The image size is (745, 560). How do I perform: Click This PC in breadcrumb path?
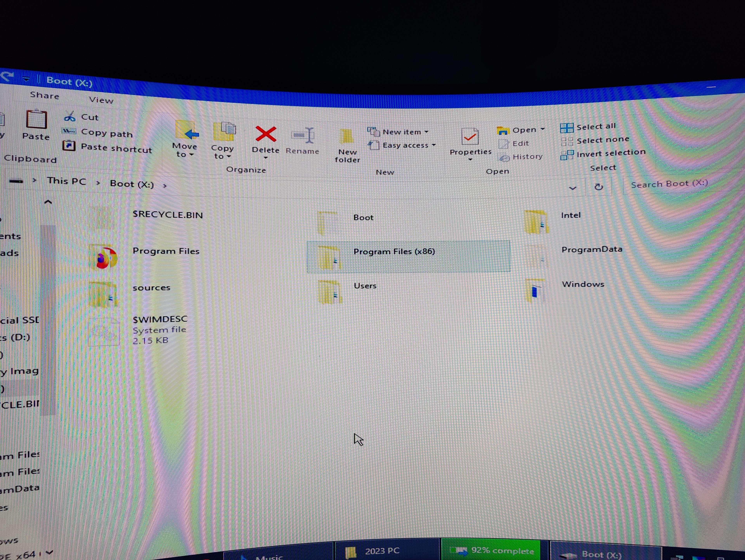coord(66,181)
